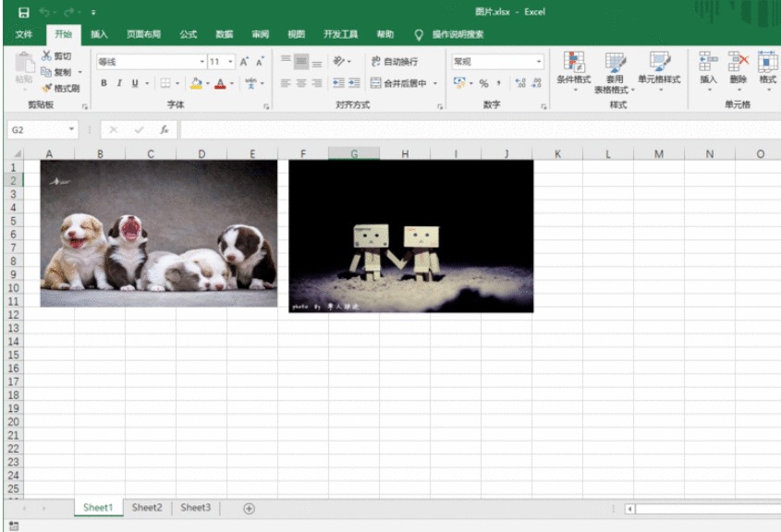This screenshot has height=532, width=781.
Task: Expand the font size dropdown
Action: click(230, 62)
